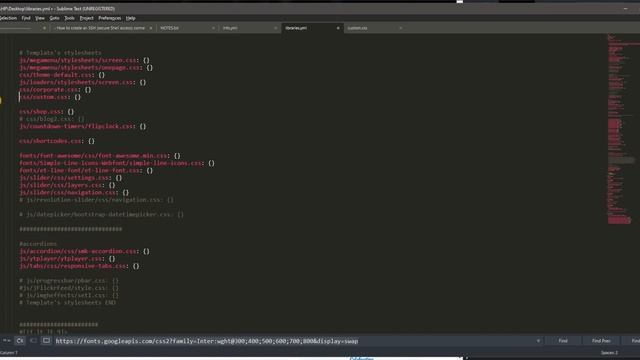640x360 pixels.
Task: Toggle highlight matches option in find bar
Action: tap(46, 340)
